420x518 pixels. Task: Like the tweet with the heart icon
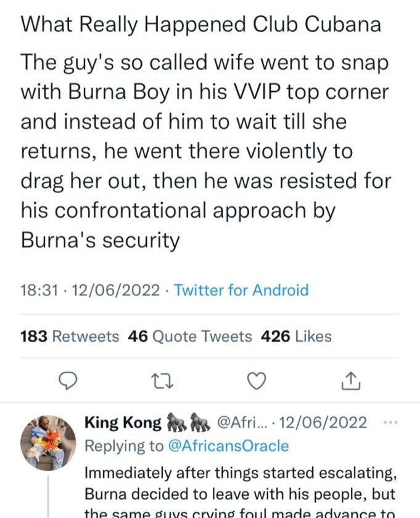[x=256, y=382]
